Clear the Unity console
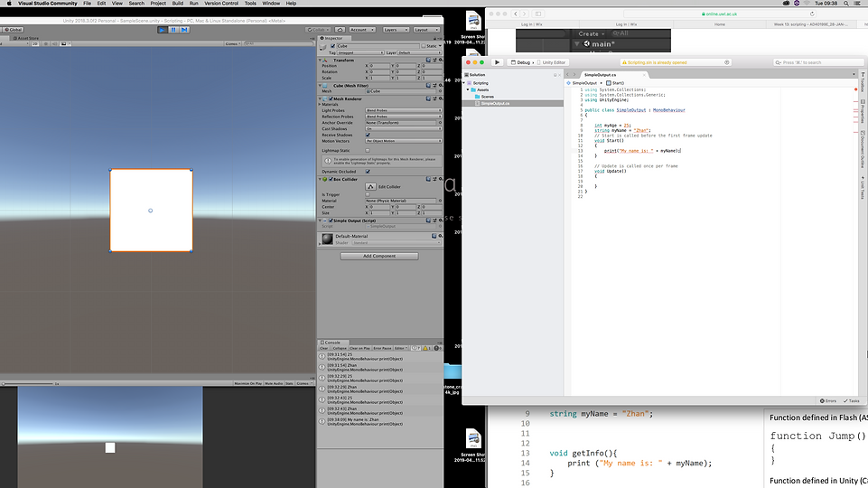The width and height of the screenshot is (868, 488). pyautogui.click(x=324, y=349)
